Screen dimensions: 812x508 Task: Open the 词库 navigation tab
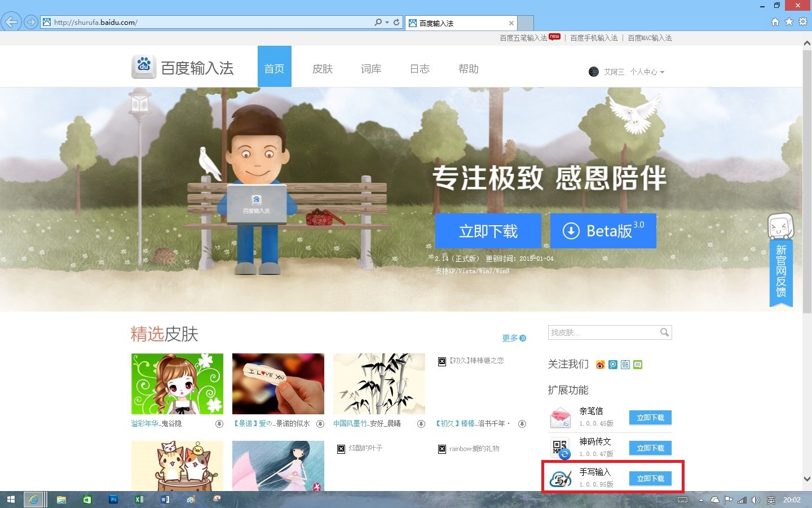(x=371, y=69)
